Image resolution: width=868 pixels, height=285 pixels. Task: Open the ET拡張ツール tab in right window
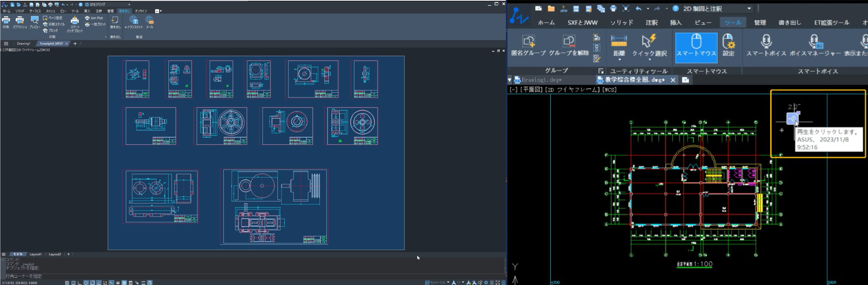click(832, 23)
